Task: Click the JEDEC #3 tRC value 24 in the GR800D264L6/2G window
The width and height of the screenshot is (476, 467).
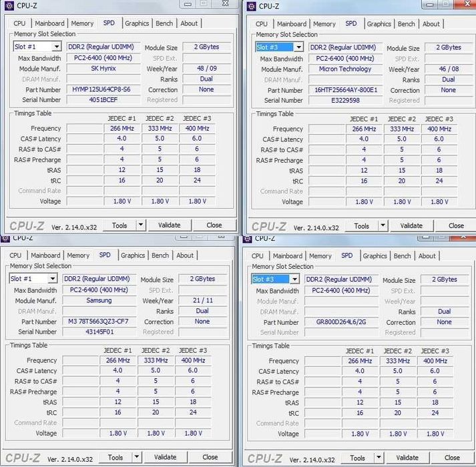Action: 435,413
